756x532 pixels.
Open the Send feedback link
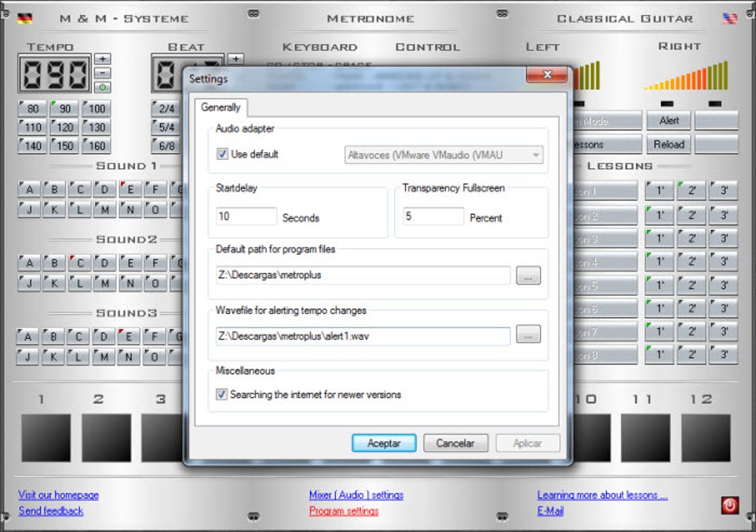coord(51,511)
